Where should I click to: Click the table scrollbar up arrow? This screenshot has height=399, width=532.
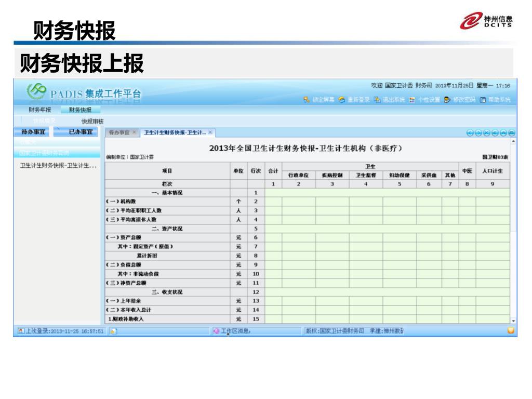pos(513,141)
